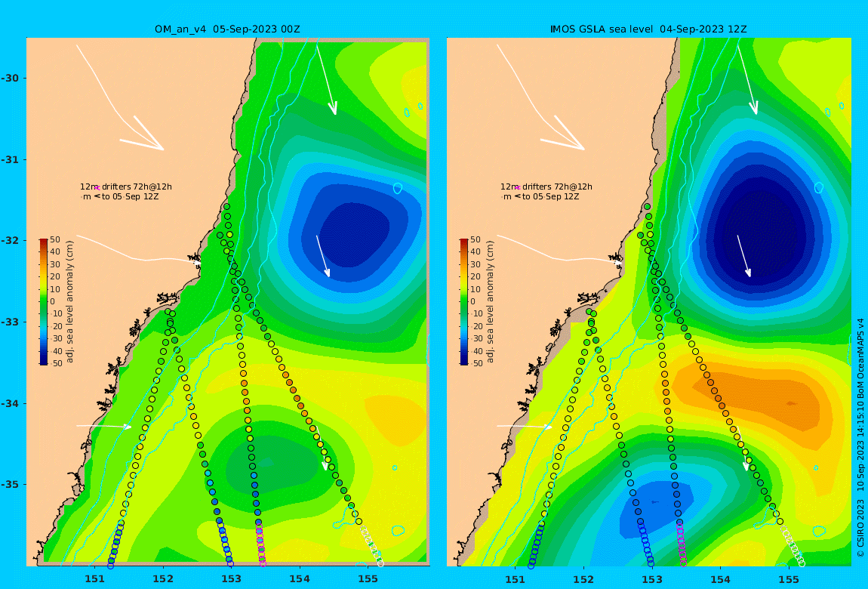The height and width of the screenshot is (589, 868).
Task: Select the '-34' latitude axis label
Action: pyautogui.click(x=10, y=403)
